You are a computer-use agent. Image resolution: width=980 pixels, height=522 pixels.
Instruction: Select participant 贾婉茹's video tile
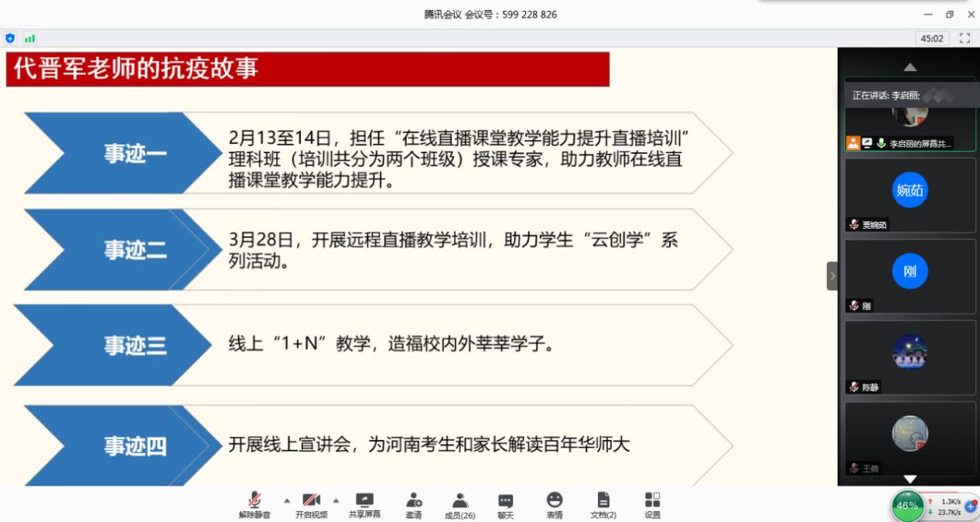pos(910,194)
